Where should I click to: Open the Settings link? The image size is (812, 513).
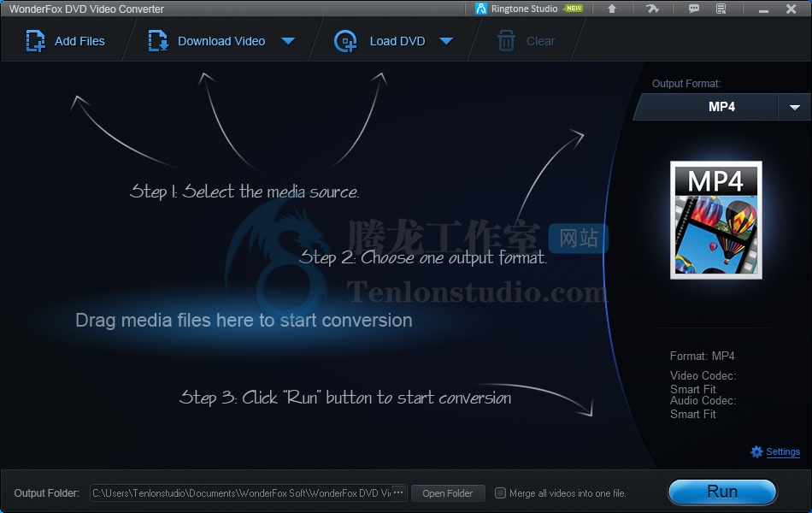click(x=782, y=451)
